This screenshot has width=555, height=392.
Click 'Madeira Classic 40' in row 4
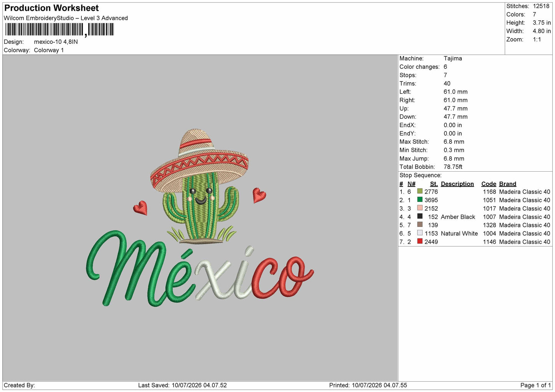pyautogui.click(x=525, y=217)
